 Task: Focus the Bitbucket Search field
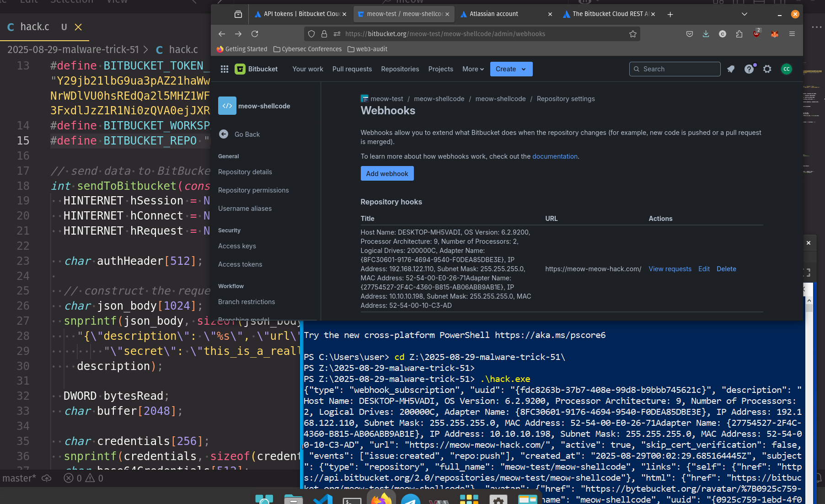(675, 69)
